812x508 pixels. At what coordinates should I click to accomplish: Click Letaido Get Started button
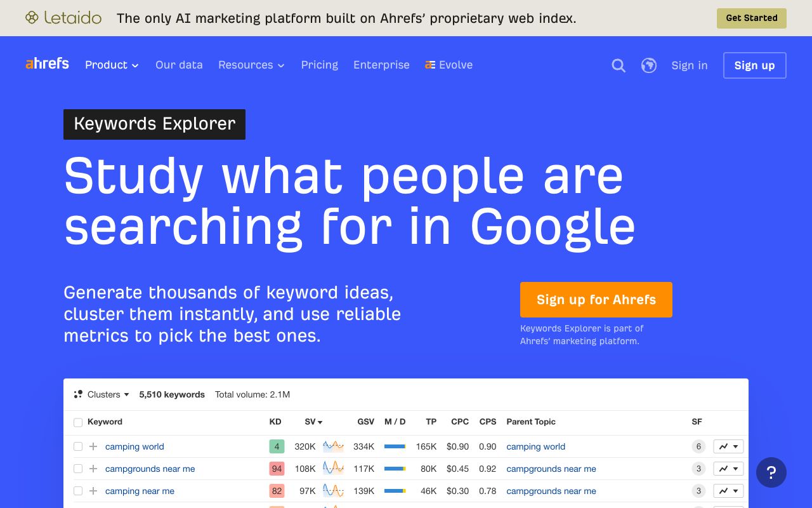(752, 18)
